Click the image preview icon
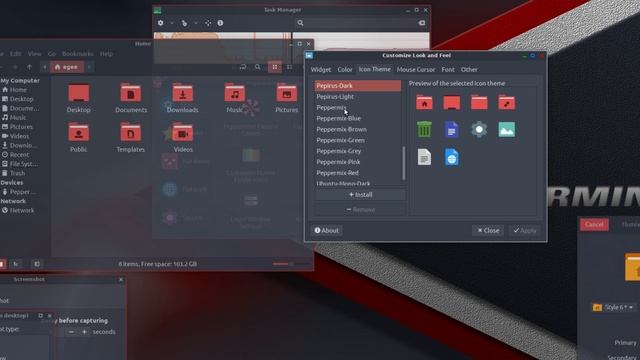Image resolution: width=640 pixels, height=360 pixels. tap(507, 130)
